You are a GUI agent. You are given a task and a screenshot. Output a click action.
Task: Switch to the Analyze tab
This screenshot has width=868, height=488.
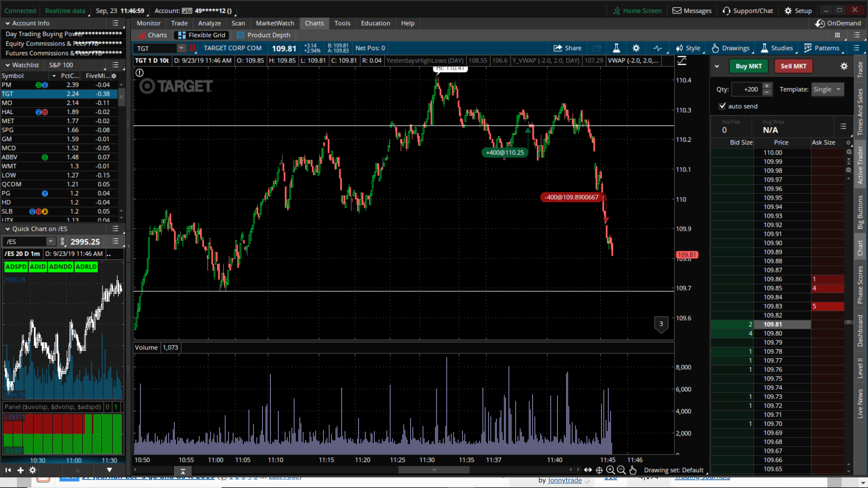tap(210, 23)
